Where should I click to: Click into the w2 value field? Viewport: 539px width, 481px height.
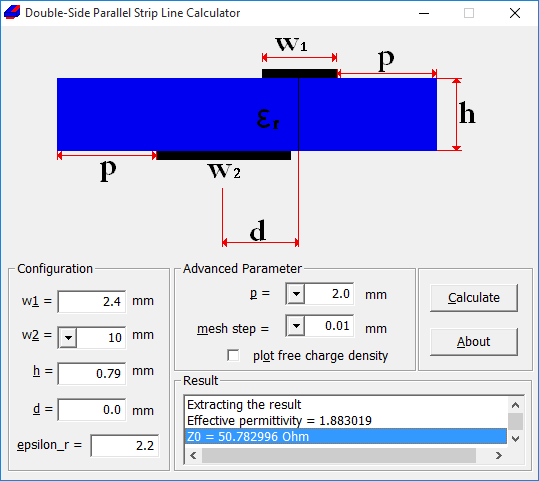coord(100,338)
